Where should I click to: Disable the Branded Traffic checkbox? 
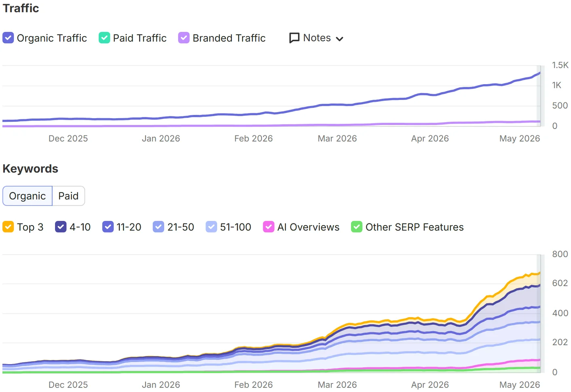pyautogui.click(x=184, y=38)
